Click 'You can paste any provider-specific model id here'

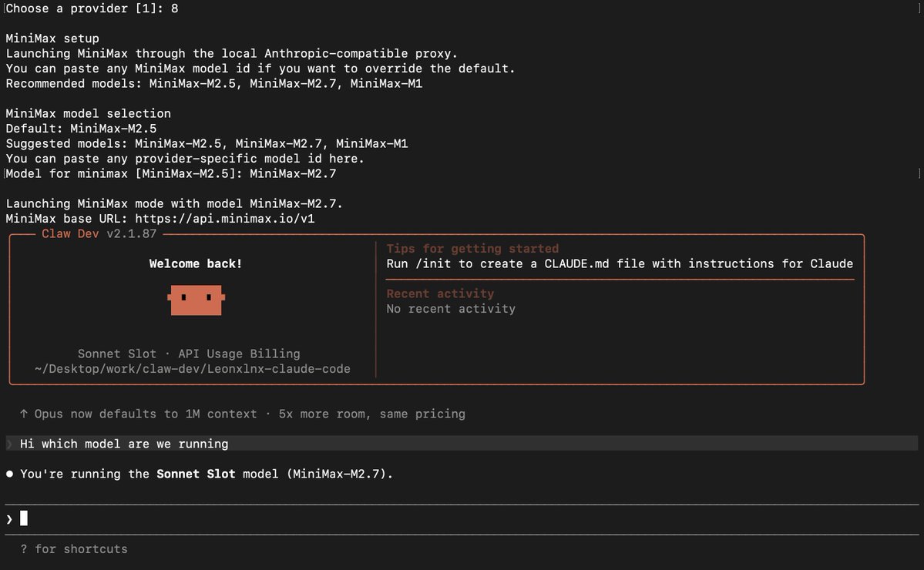(x=185, y=159)
